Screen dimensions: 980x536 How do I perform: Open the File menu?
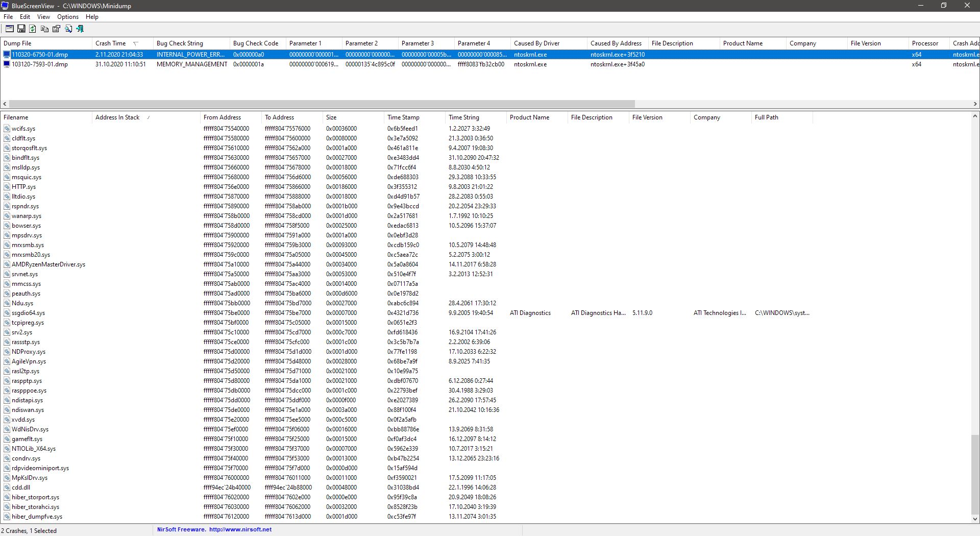click(8, 17)
